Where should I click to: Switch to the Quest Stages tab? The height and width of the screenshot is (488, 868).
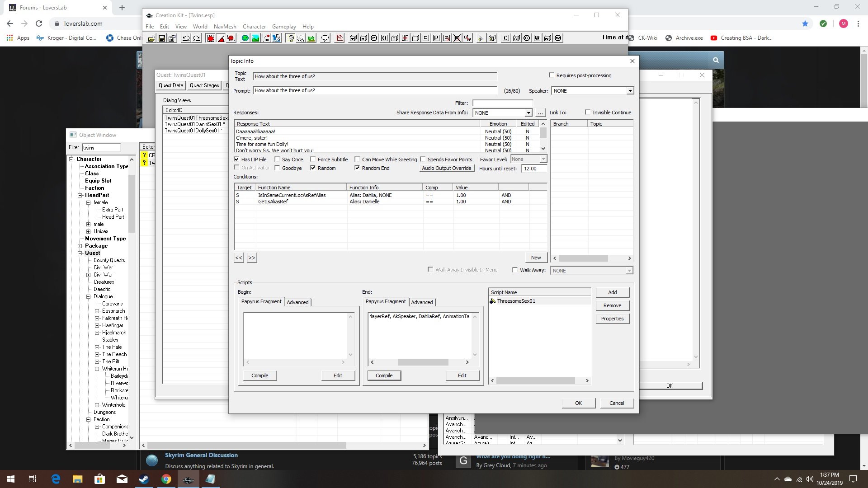(204, 85)
